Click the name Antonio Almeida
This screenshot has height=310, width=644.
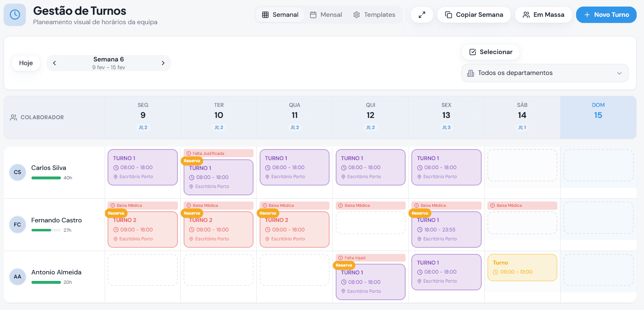[56, 272]
